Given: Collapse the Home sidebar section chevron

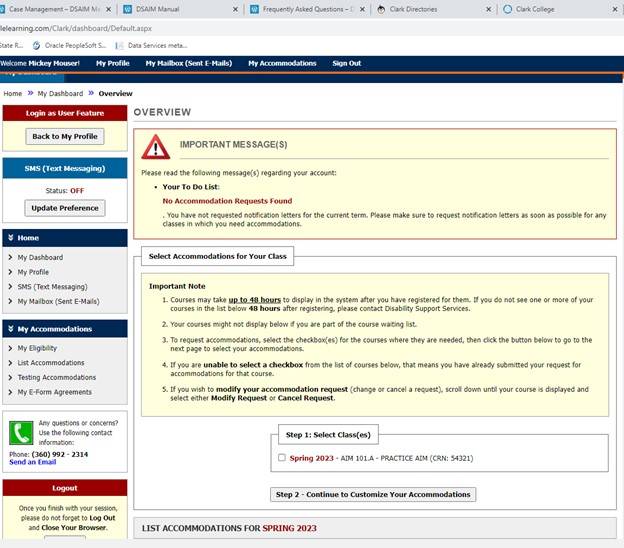Looking at the screenshot, I should [x=11, y=238].
